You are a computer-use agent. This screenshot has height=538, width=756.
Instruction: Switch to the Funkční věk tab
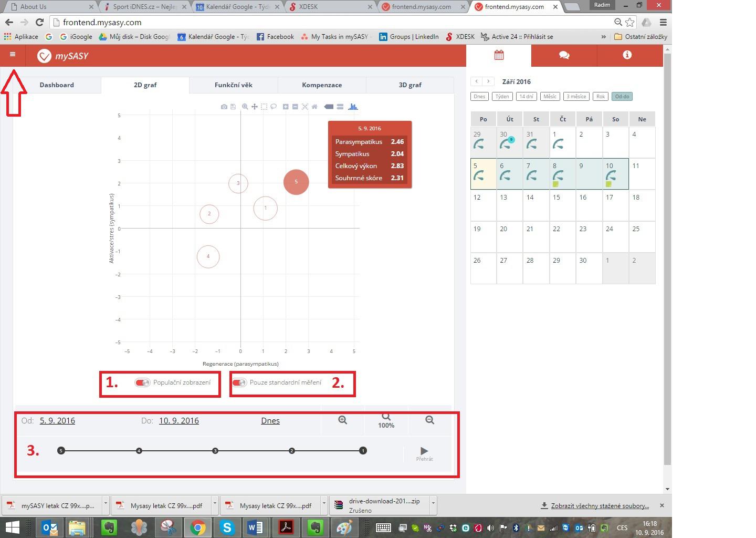click(233, 85)
